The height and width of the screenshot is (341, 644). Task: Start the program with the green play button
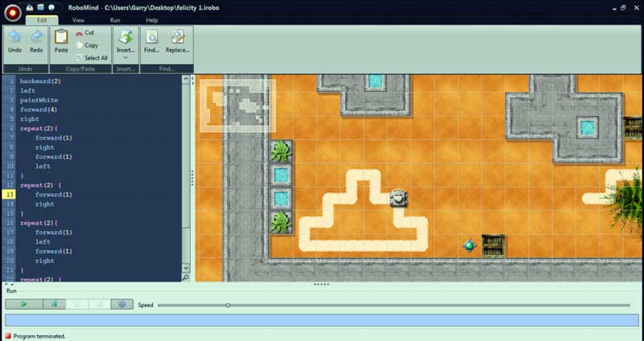click(x=24, y=305)
